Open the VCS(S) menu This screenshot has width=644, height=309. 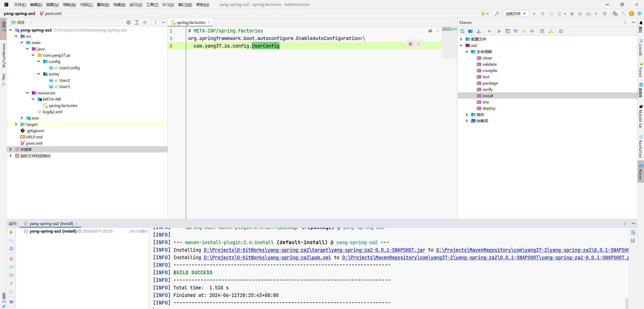[168, 5]
